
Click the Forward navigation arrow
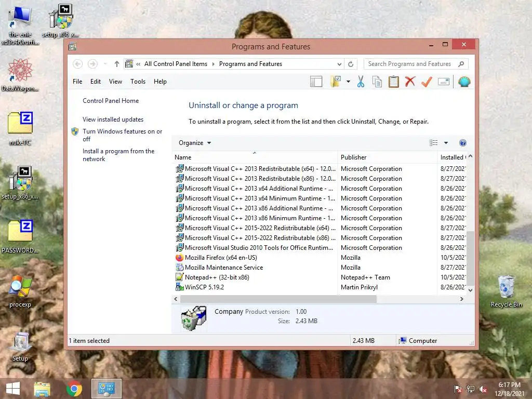pyautogui.click(x=92, y=64)
